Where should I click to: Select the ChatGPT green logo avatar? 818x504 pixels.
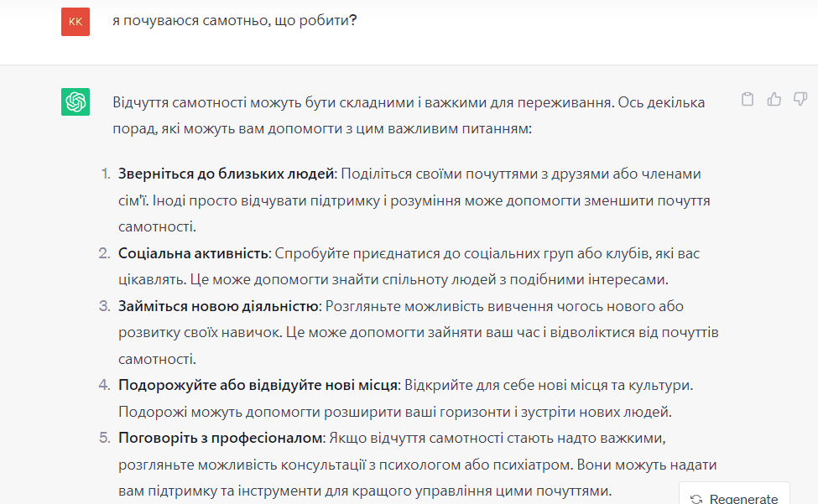coord(75,101)
